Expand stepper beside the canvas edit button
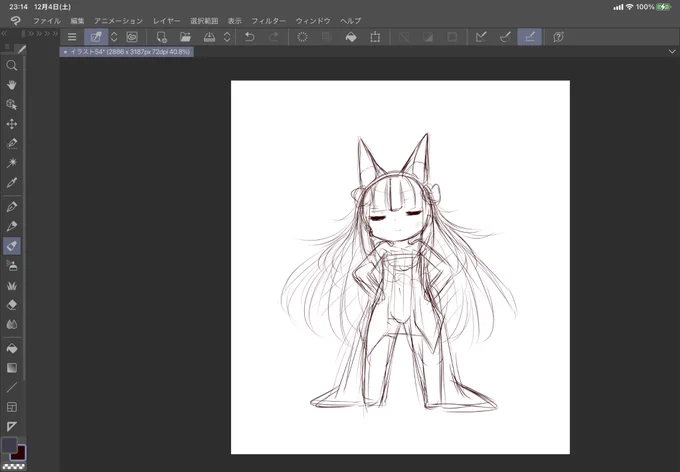The height and width of the screenshot is (472, 680). click(x=114, y=37)
